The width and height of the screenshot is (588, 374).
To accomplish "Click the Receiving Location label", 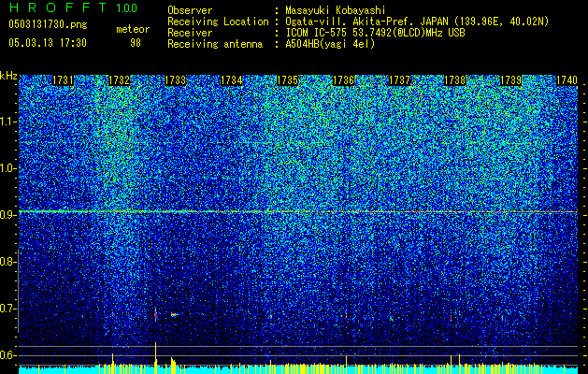I will (x=218, y=22).
